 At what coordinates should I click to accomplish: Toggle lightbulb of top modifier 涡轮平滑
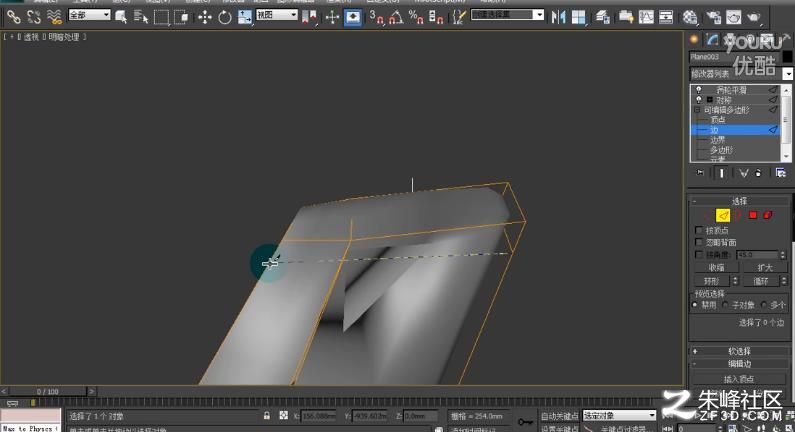click(699, 90)
